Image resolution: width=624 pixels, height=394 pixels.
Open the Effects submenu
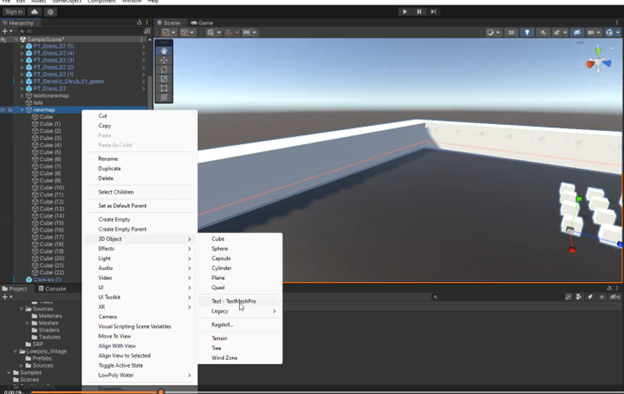140,249
